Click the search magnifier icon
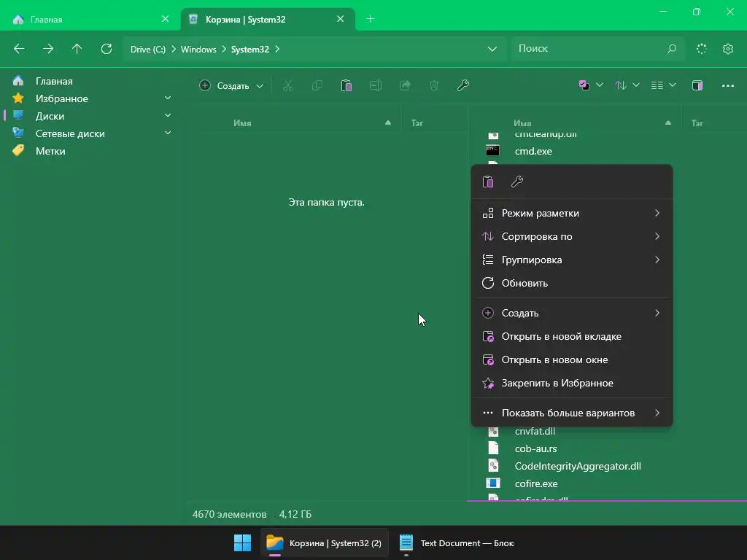 pos(672,49)
